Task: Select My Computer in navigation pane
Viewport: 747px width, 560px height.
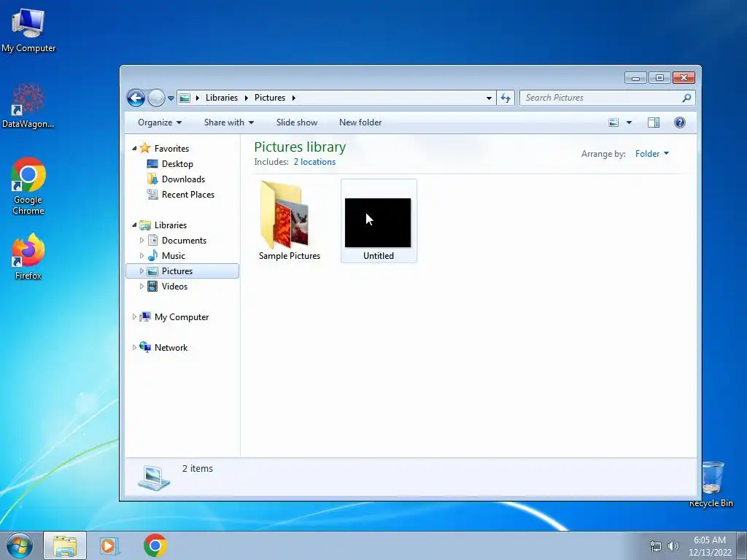Action: click(182, 317)
